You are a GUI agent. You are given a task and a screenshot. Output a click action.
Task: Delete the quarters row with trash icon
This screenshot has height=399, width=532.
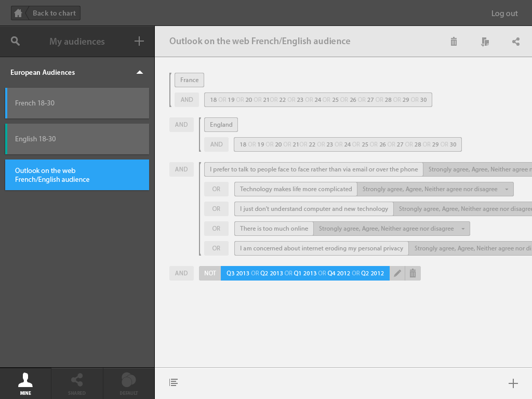click(413, 273)
